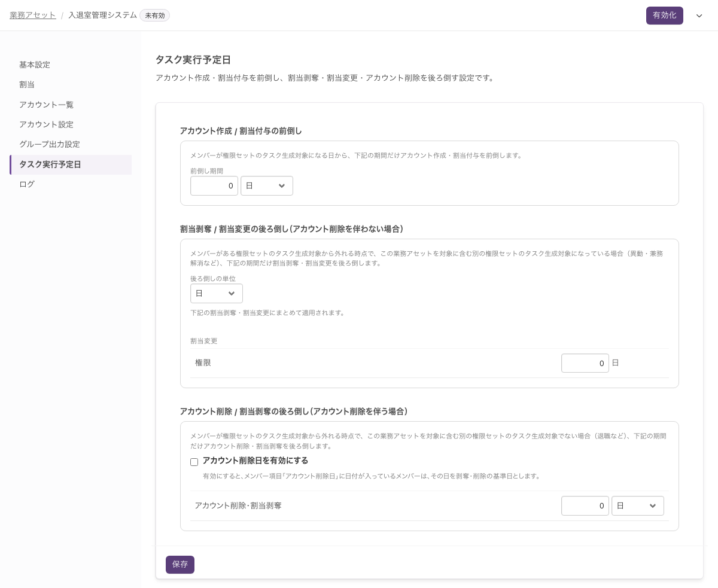Click the 権限 row label
The image size is (718, 588).
tap(203, 362)
